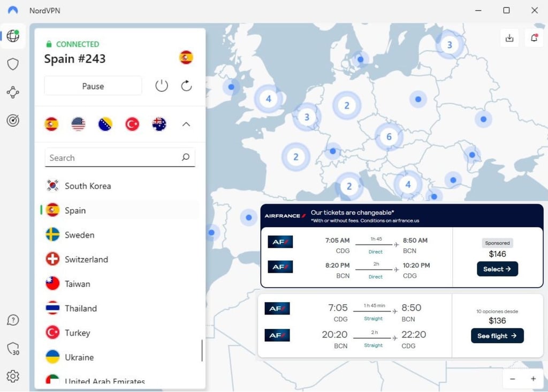Select the Australia flag in recent connections
This screenshot has height=392, width=548.
coord(159,124)
